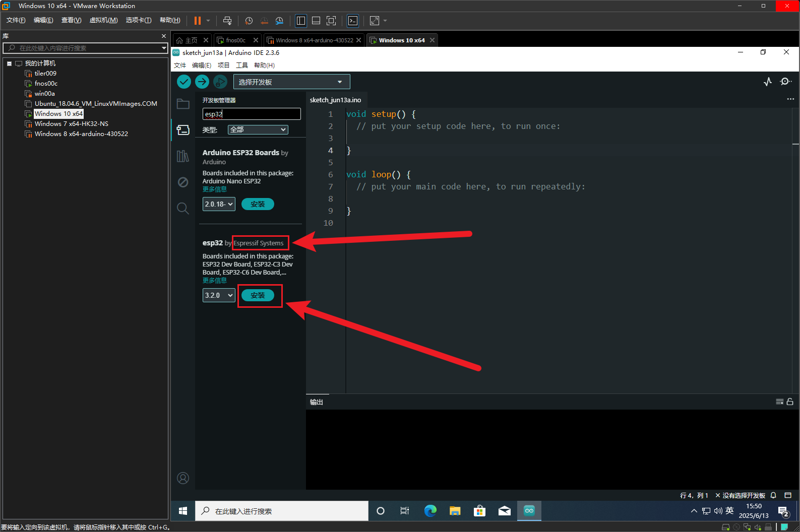Open Arduino Tools menu
This screenshot has height=532, width=800.
tap(242, 65)
